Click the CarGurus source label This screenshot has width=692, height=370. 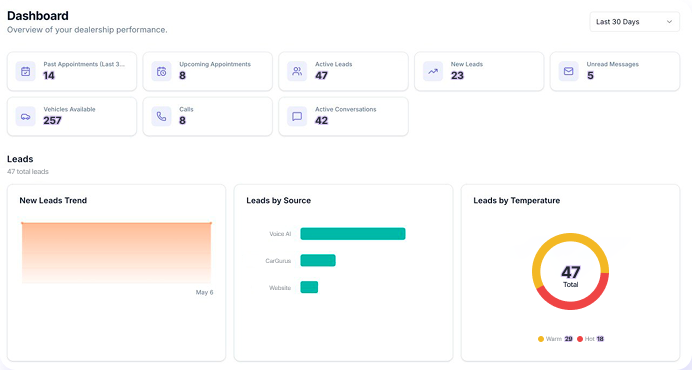pyautogui.click(x=278, y=261)
